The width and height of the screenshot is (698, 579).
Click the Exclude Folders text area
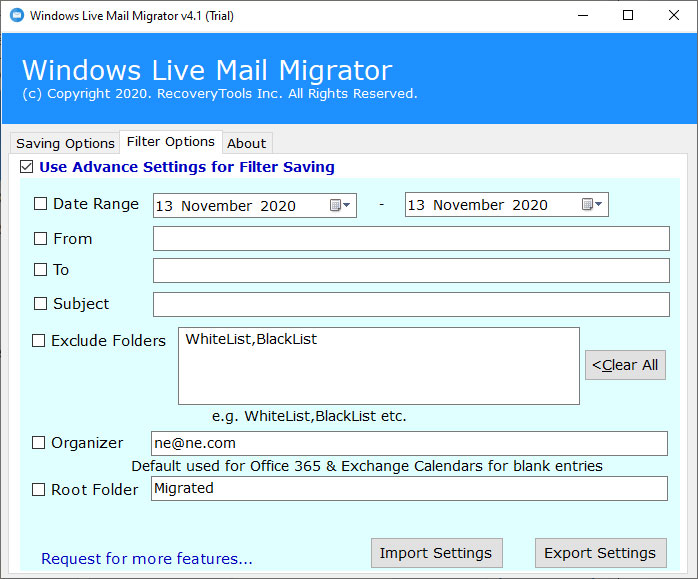click(379, 366)
